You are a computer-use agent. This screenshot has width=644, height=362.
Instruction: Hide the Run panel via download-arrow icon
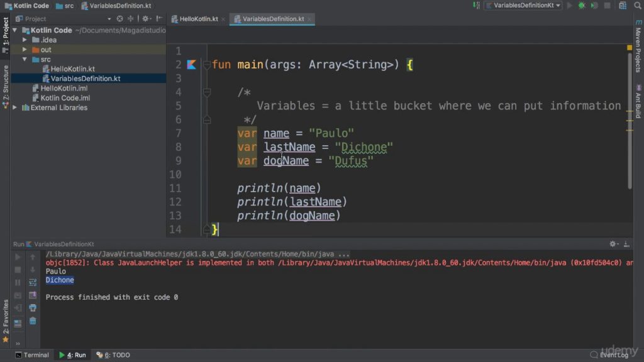point(626,244)
